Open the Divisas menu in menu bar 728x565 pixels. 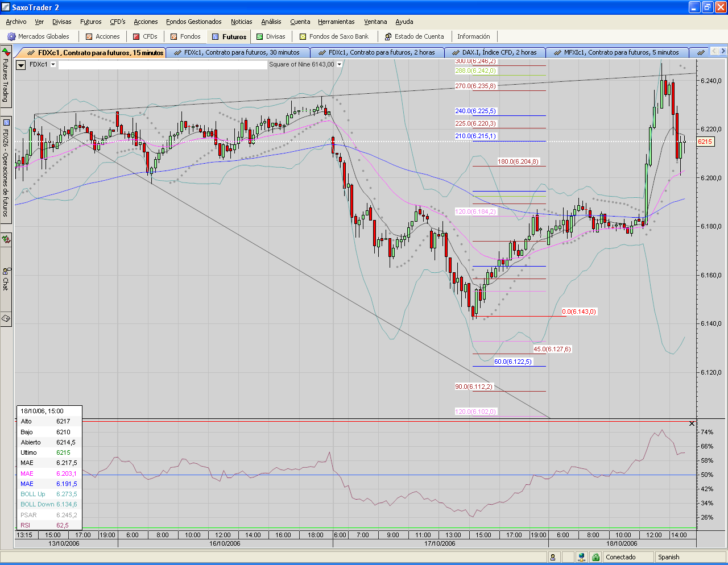62,22
